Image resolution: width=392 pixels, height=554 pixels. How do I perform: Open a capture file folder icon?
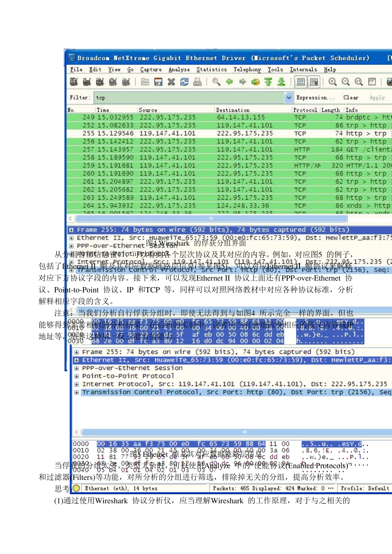145,82
